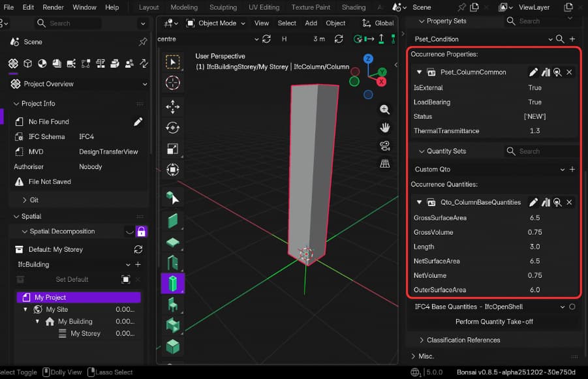Remove Qto_ColumnBaseQuantities with the X icon
This screenshot has width=588, height=379.
point(568,202)
